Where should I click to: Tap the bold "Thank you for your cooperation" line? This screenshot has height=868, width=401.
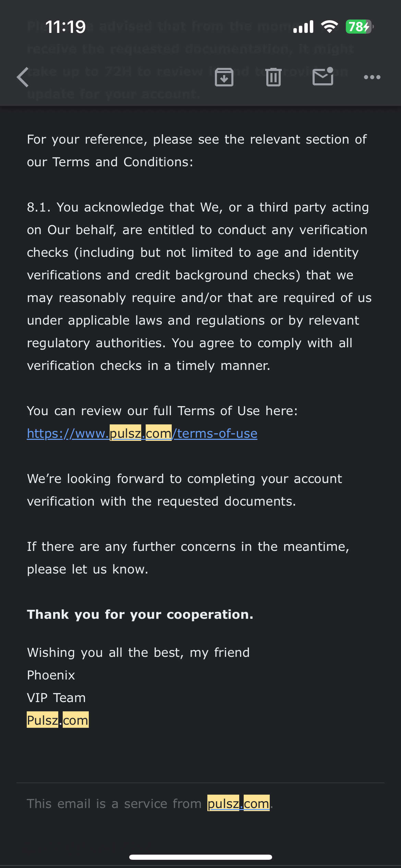pyautogui.click(x=140, y=615)
